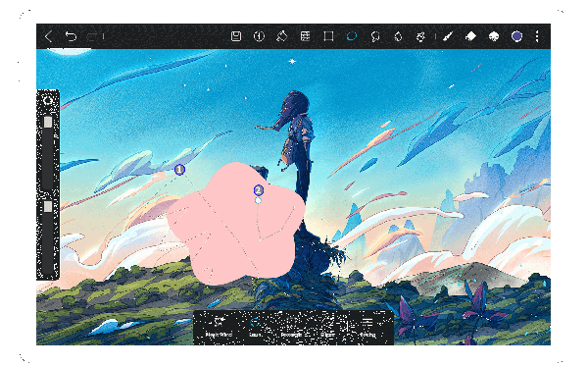Open the cloud-shaped blend icon next to color
This screenshot has width=588, height=367.
(494, 36)
